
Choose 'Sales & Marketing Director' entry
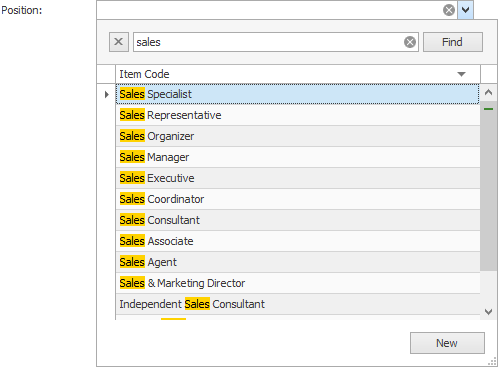[298, 283]
